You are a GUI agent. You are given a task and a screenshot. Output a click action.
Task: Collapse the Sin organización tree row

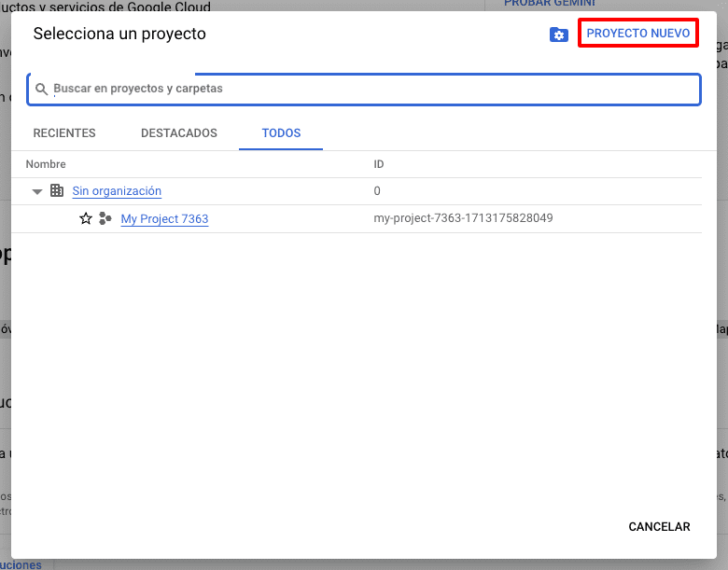37,191
